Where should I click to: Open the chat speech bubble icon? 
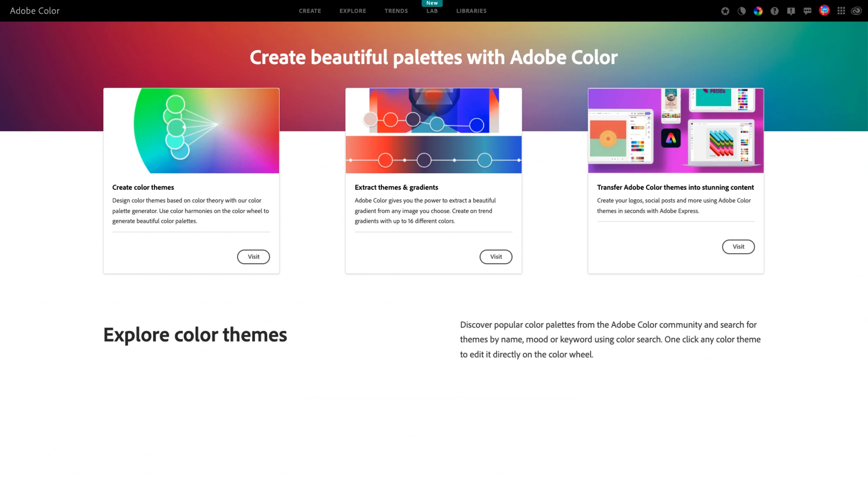[807, 11]
